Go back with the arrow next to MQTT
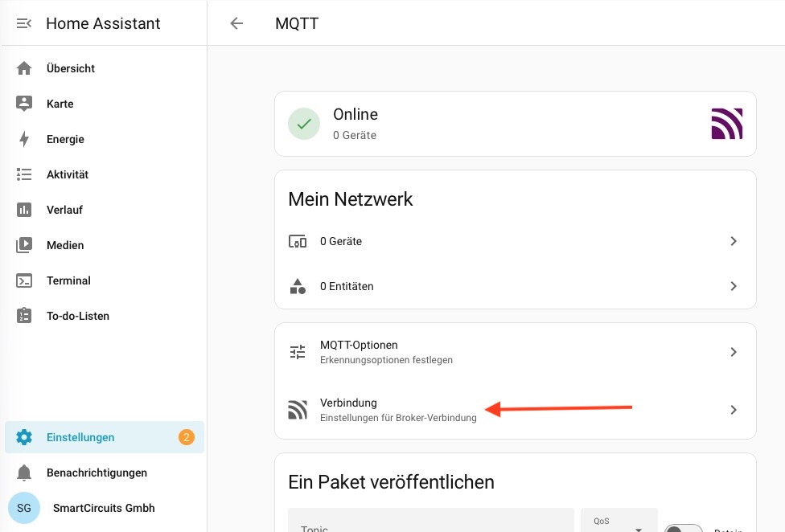This screenshot has height=532, width=785. 236,23
